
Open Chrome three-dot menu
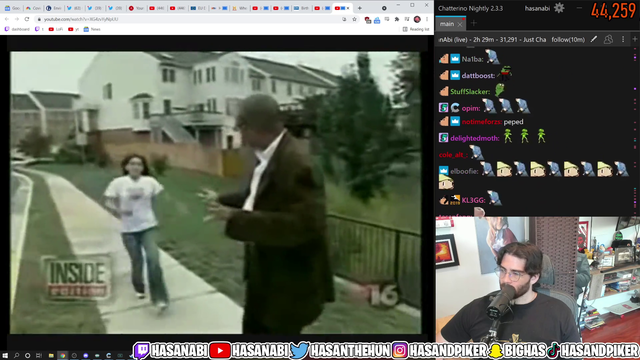click(x=427, y=19)
